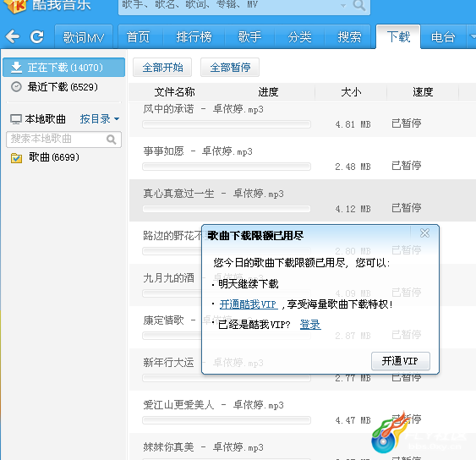Click the search magnifier in top bar

coord(359,5)
